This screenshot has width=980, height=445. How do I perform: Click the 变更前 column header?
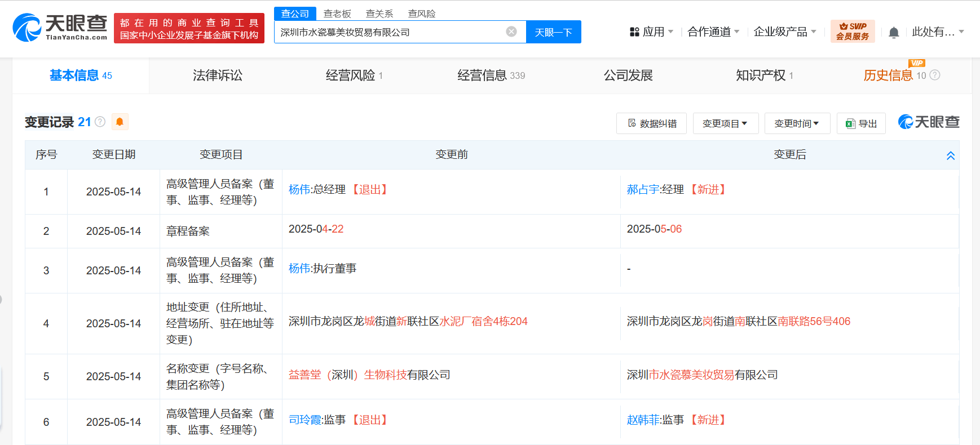tap(452, 155)
